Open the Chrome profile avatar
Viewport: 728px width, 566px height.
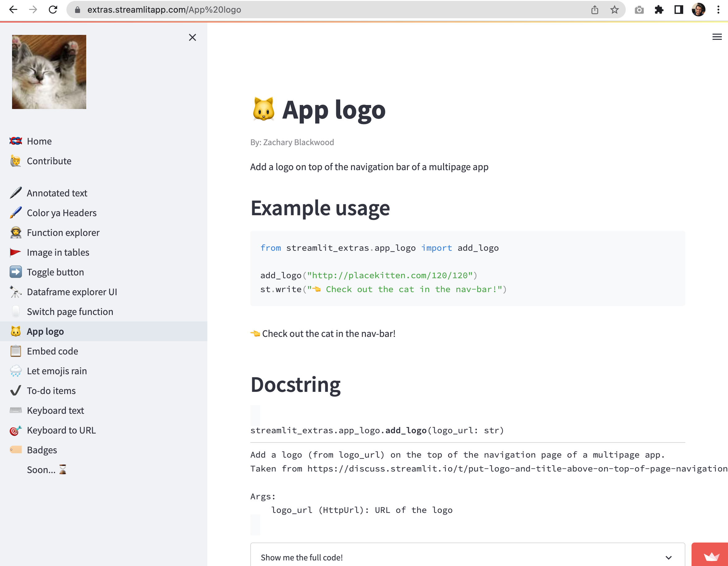click(698, 10)
